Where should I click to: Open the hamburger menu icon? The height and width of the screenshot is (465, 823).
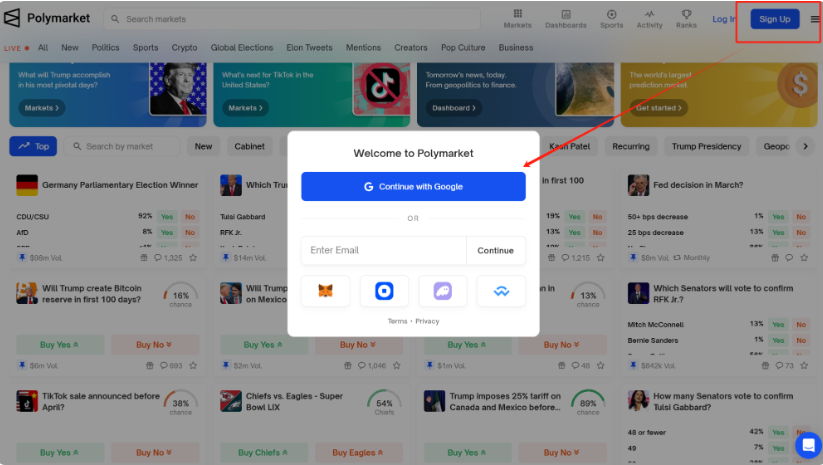pos(815,19)
